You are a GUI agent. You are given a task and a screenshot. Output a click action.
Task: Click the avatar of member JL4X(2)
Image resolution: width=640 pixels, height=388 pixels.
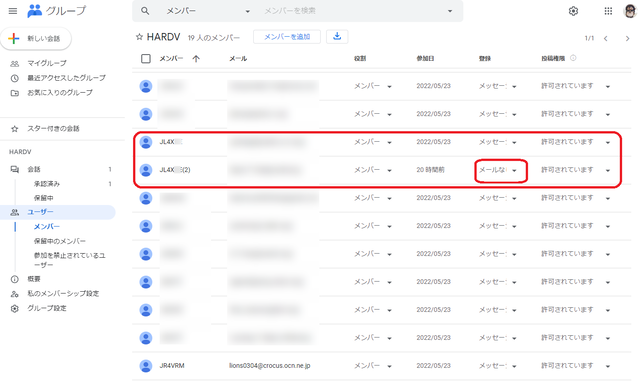point(146,170)
